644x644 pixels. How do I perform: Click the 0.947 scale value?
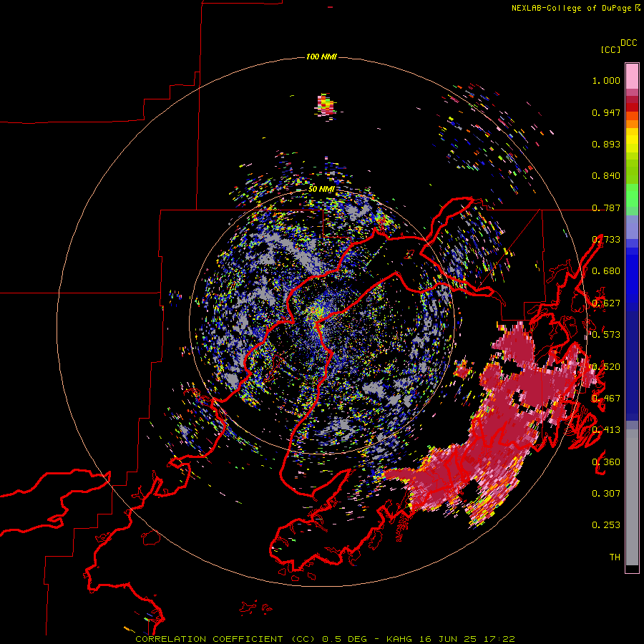tap(606, 112)
